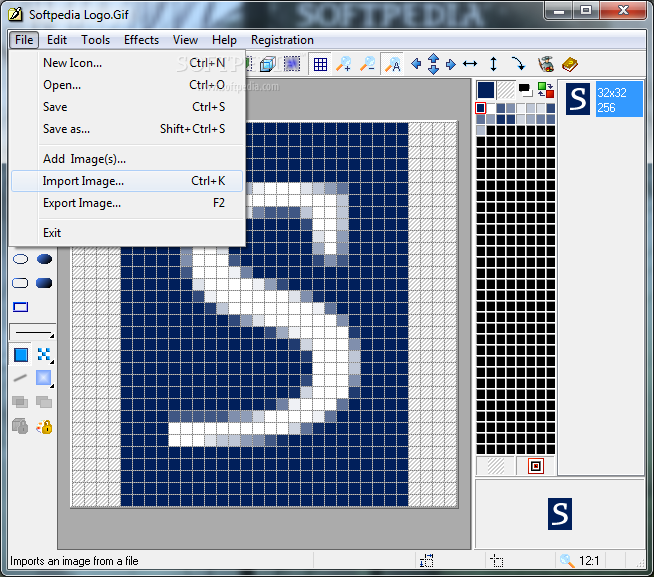Toggle the solid blue square fill mode
The height and width of the screenshot is (577, 654).
21,355
